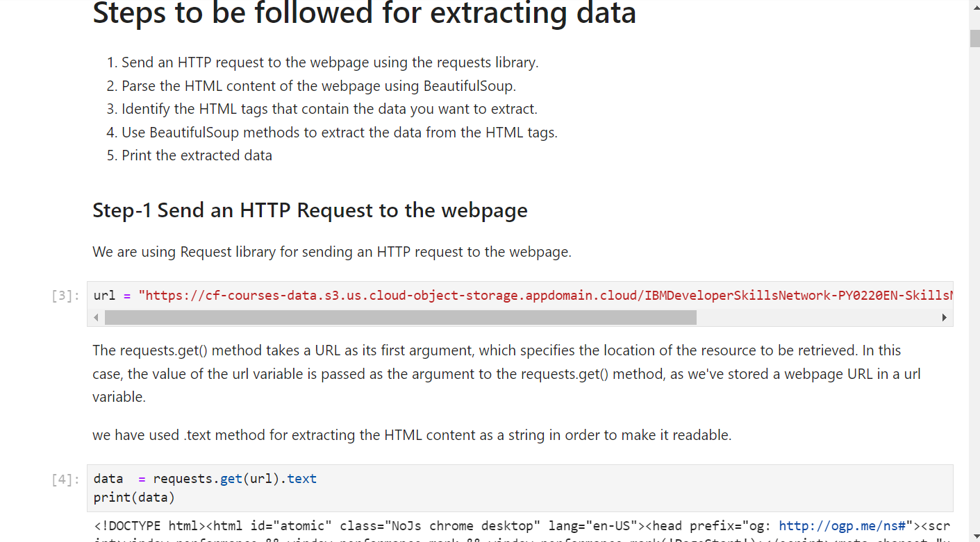Click the sentence about the .text method
Image resolution: width=980 pixels, height=542 pixels.
(x=412, y=435)
